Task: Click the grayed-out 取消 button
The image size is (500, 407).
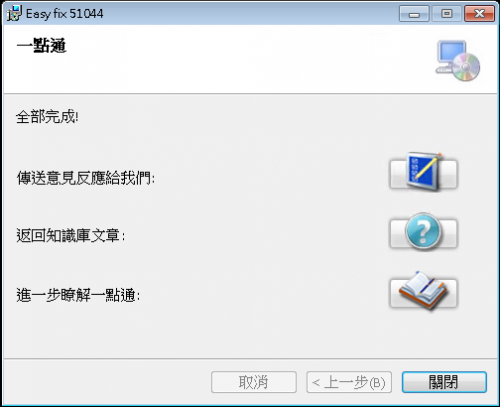Action: pyautogui.click(x=254, y=382)
